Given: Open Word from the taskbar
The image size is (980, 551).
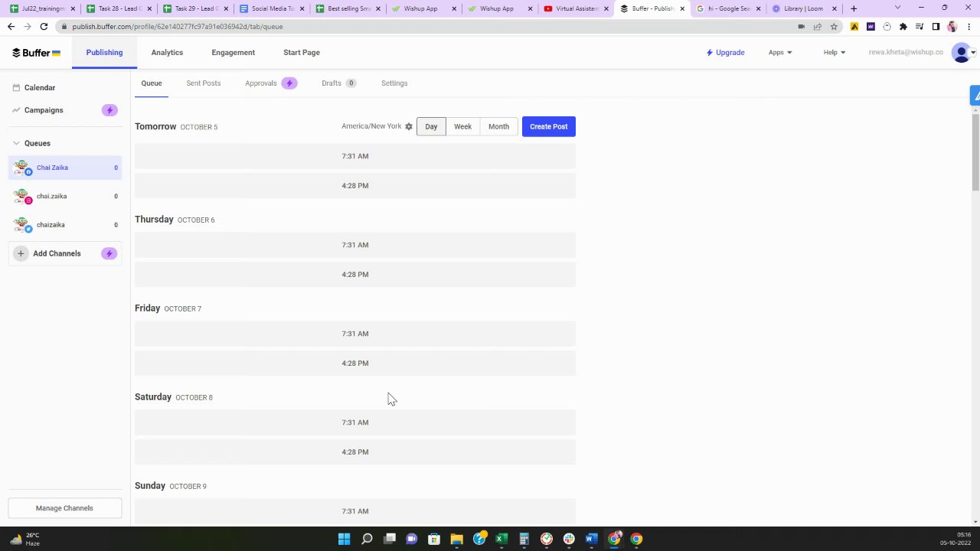Looking at the screenshot, I should [591, 539].
